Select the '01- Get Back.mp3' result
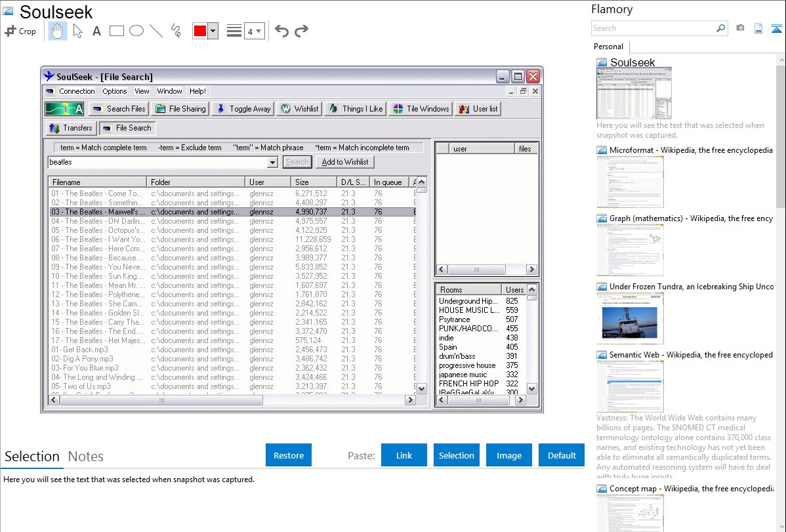The height and width of the screenshot is (532, 786). pos(233,350)
